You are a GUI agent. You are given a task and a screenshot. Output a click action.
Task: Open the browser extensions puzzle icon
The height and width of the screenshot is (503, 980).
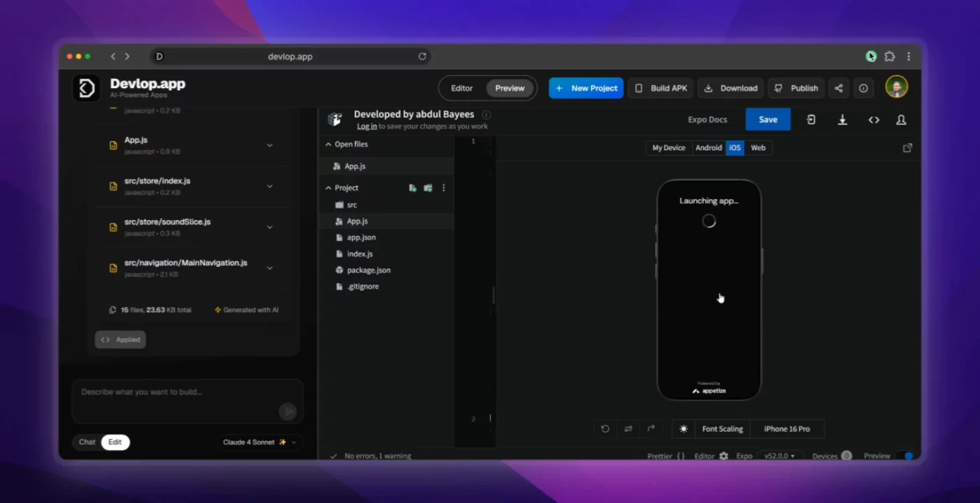[x=889, y=57]
